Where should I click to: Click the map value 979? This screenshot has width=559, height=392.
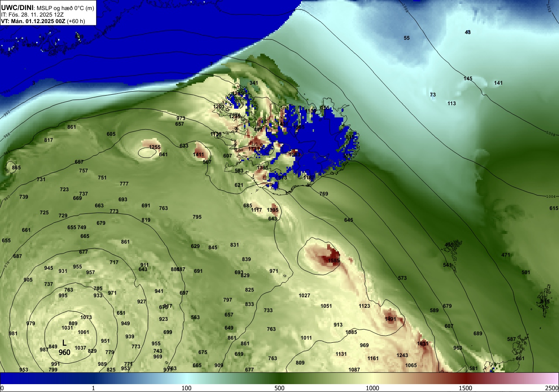[x=31, y=323]
